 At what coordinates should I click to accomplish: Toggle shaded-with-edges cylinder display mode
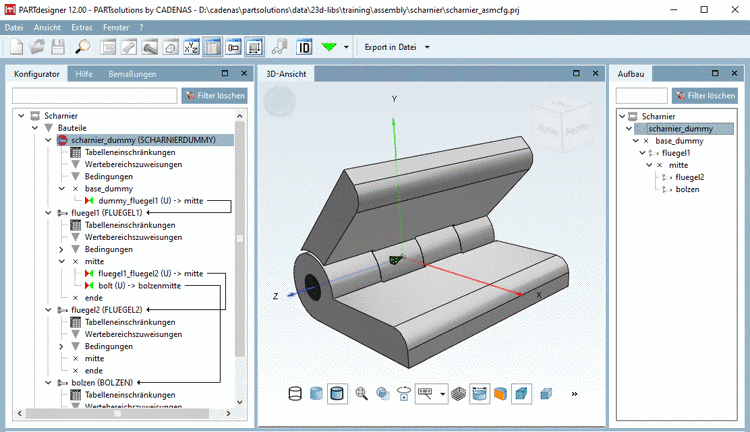[x=337, y=394]
